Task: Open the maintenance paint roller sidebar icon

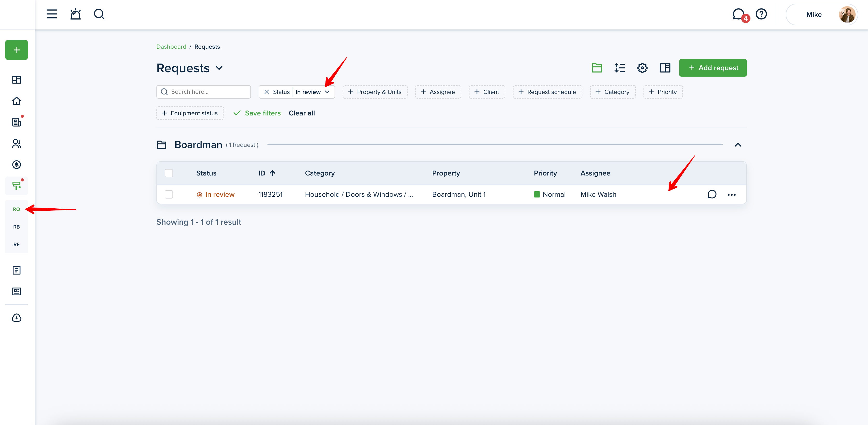Action: click(x=17, y=186)
